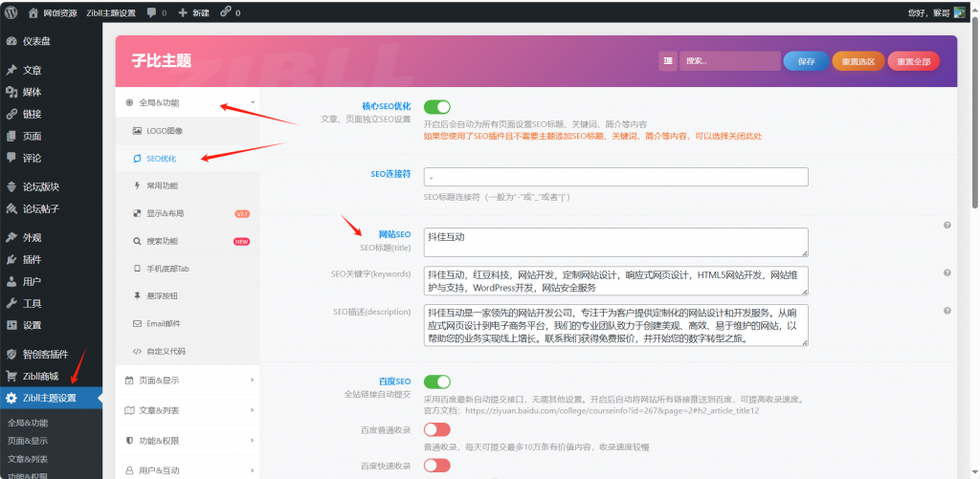This screenshot has width=980, height=479.
Task: Click help icon beside SEO描述 field
Action: [947, 311]
